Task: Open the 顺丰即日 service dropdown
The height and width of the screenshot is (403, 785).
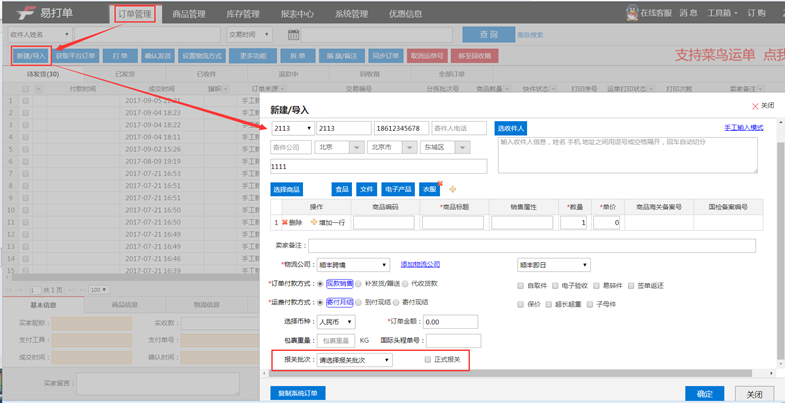Action: (x=554, y=265)
